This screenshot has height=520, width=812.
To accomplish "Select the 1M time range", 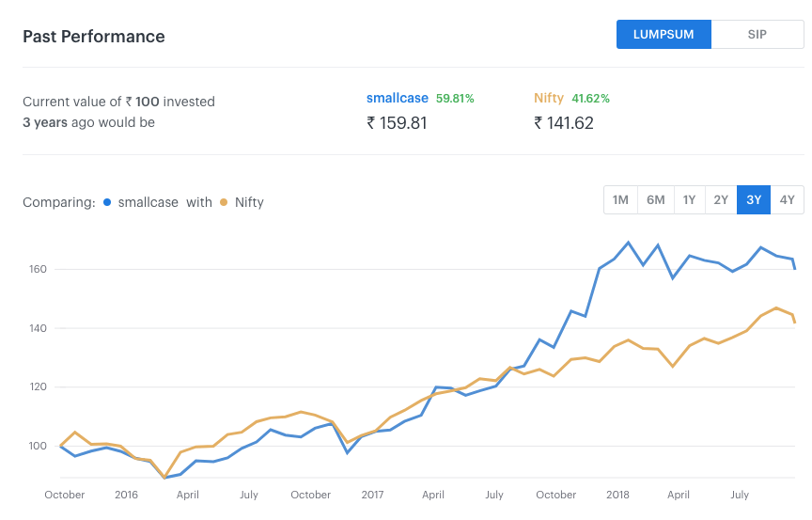I will pyautogui.click(x=620, y=200).
